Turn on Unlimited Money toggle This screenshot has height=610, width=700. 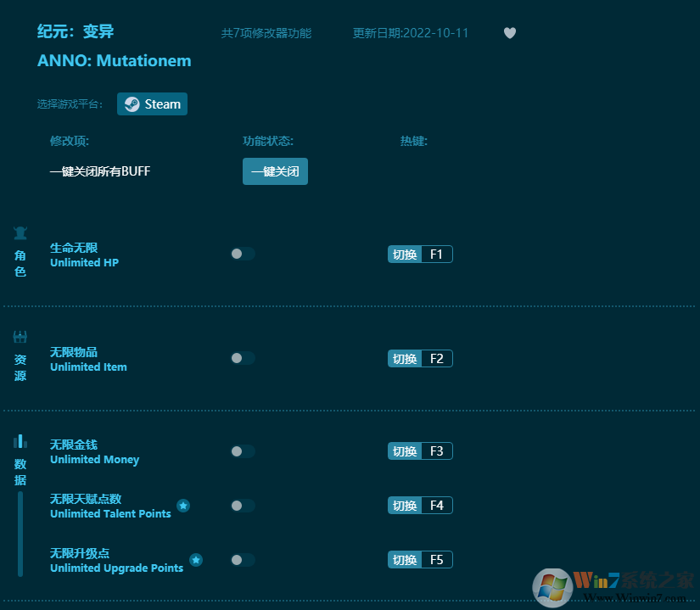click(x=242, y=451)
